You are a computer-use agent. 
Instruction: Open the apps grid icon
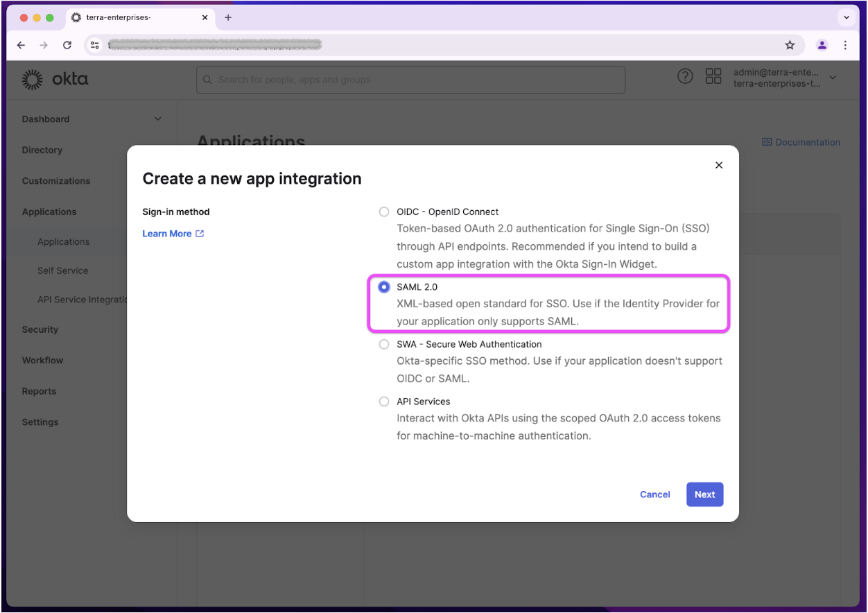tap(713, 77)
